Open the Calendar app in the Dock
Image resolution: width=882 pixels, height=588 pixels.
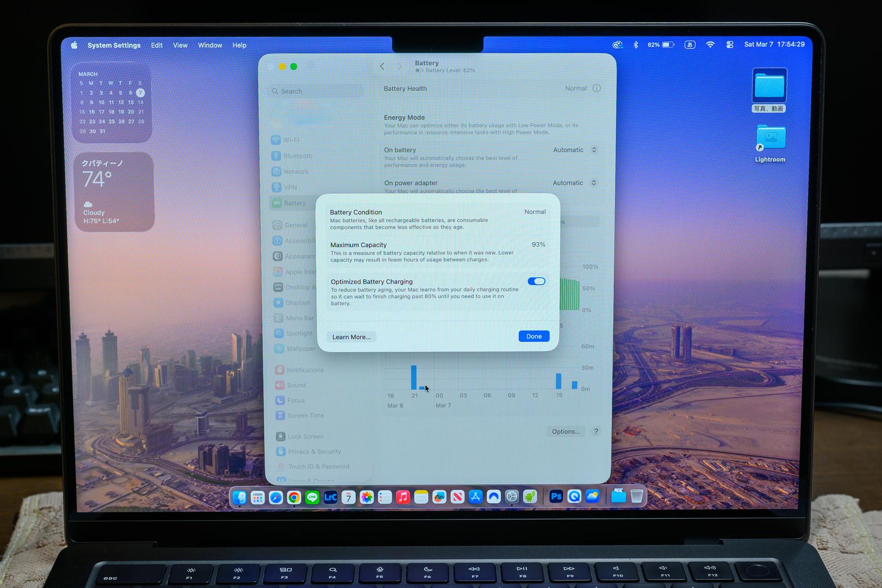coord(348,497)
